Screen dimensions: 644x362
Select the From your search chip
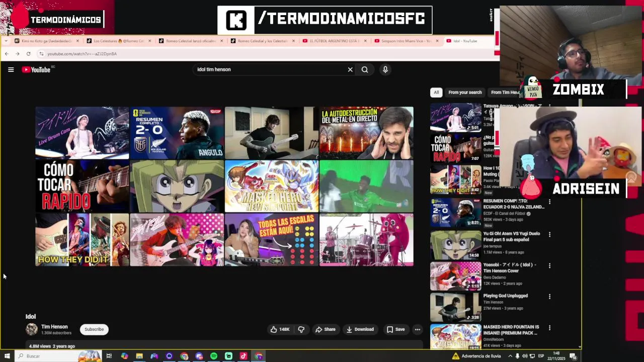point(465,93)
